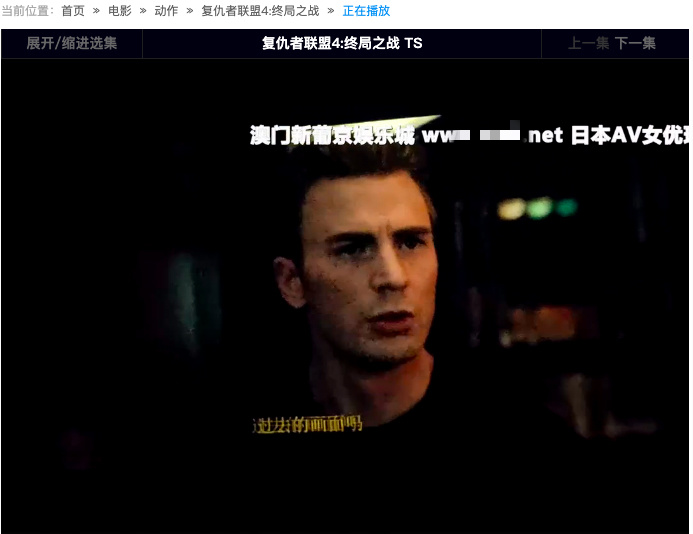Open the 电影 breadcrumb link
Viewport: 693px width, 534px height.
pyautogui.click(x=120, y=11)
